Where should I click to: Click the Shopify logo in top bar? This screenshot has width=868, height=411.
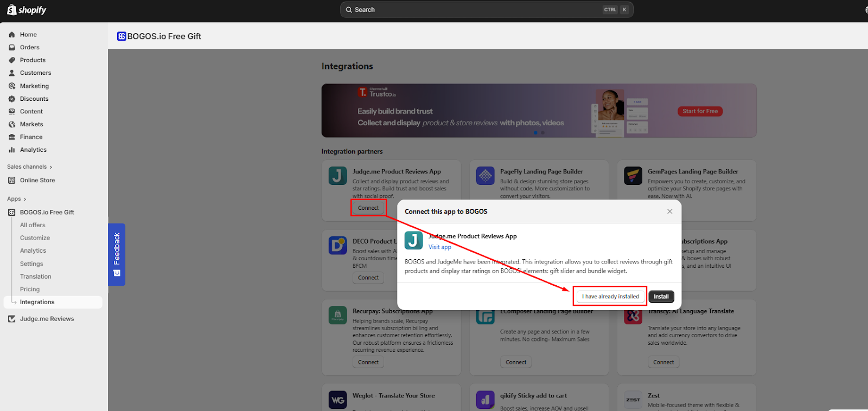pyautogui.click(x=27, y=10)
